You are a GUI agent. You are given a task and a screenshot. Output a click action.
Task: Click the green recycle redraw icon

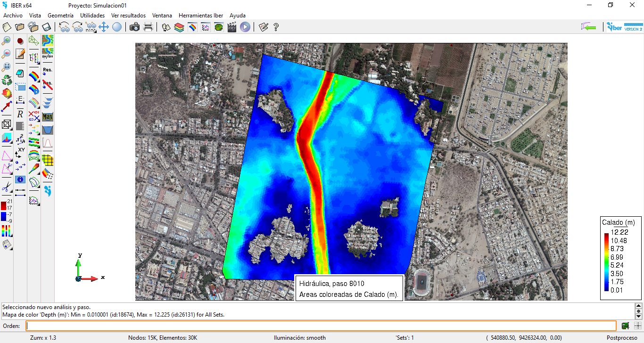point(7,80)
